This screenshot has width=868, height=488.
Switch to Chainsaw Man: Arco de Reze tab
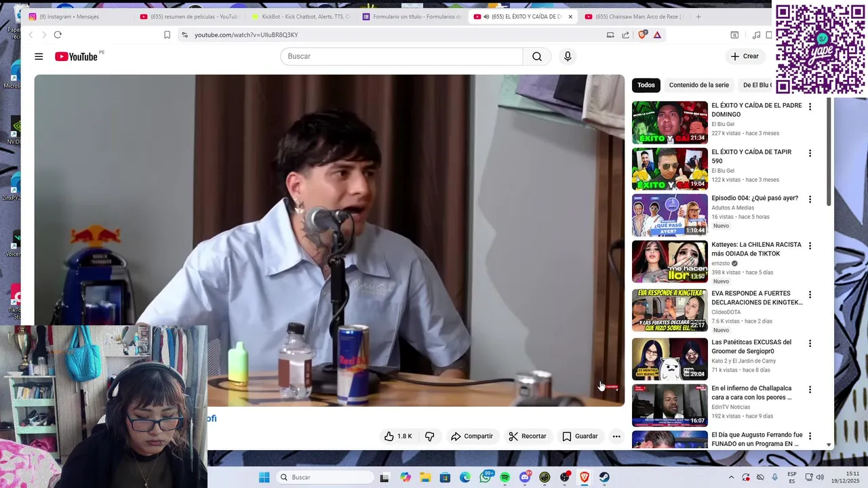pyautogui.click(x=633, y=17)
